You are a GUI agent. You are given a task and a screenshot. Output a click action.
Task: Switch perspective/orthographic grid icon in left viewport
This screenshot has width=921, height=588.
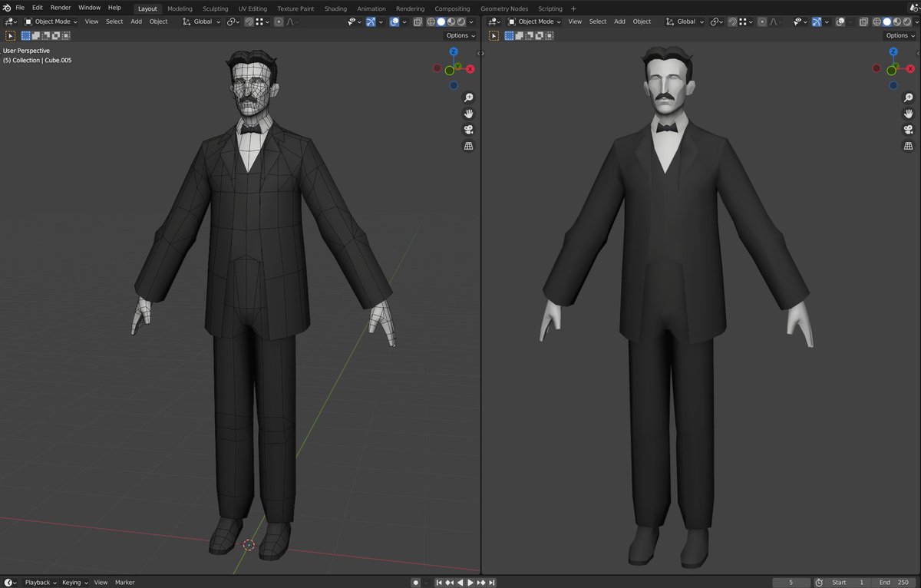[468, 146]
